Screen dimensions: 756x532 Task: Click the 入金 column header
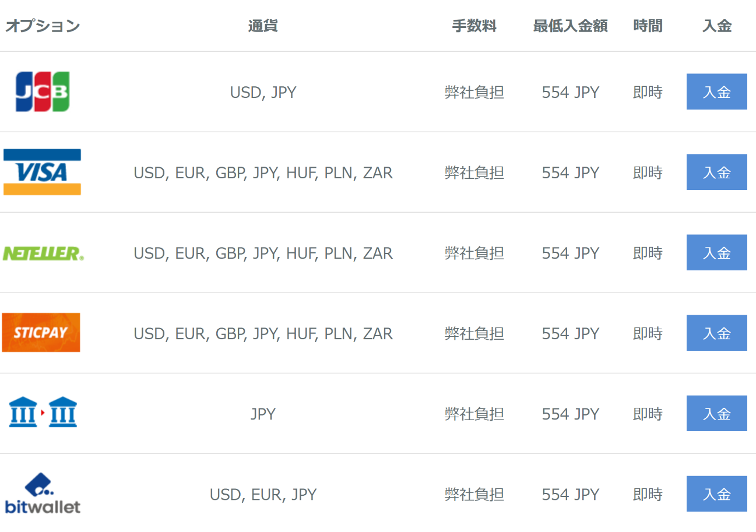(x=716, y=26)
